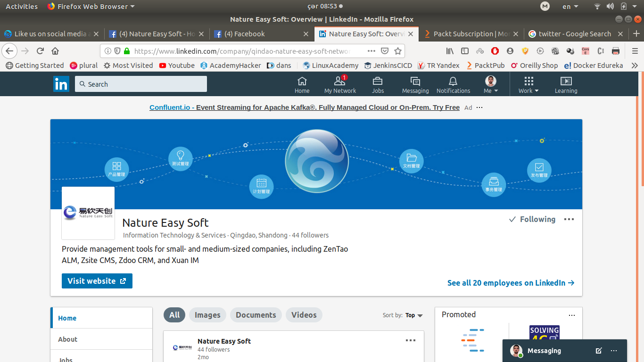Expand the Work apps dropdown
The width and height of the screenshot is (644, 362).
tap(528, 85)
